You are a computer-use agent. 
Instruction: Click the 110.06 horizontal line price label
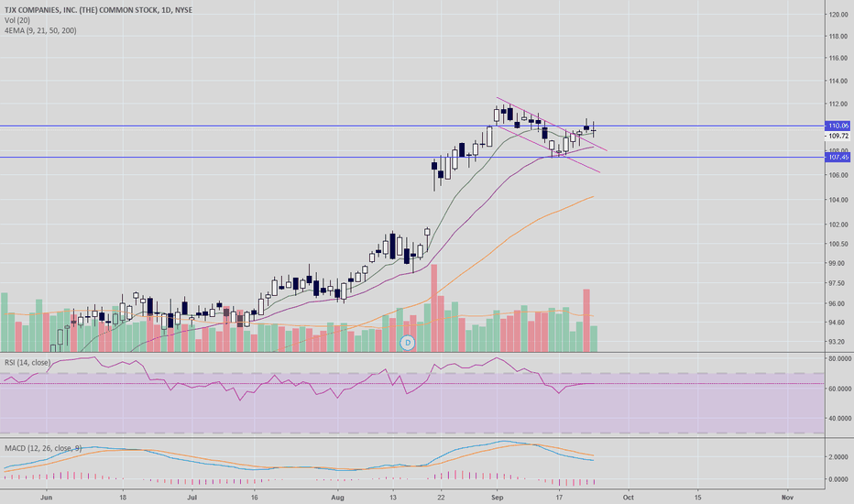click(838, 126)
